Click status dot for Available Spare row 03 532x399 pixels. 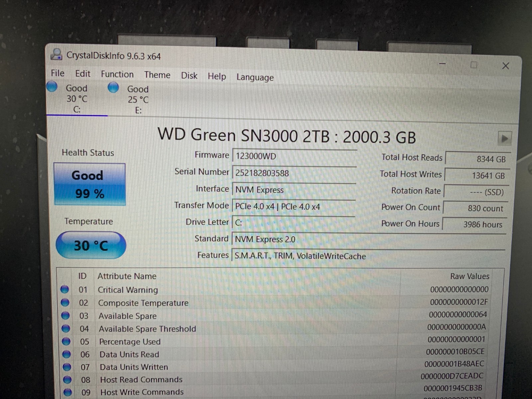[x=66, y=316]
